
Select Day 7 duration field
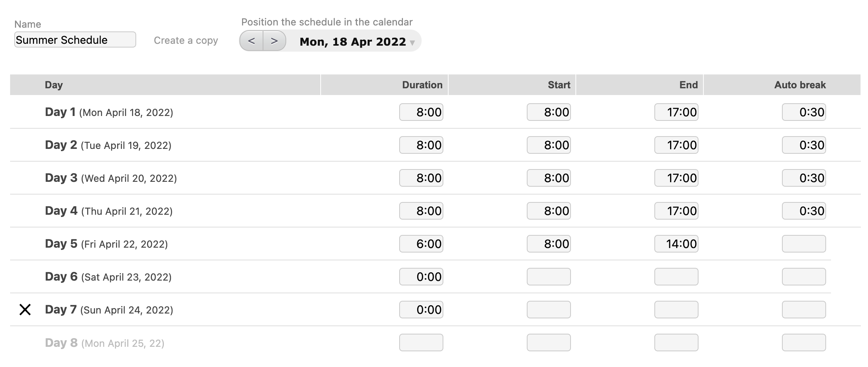point(421,310)
